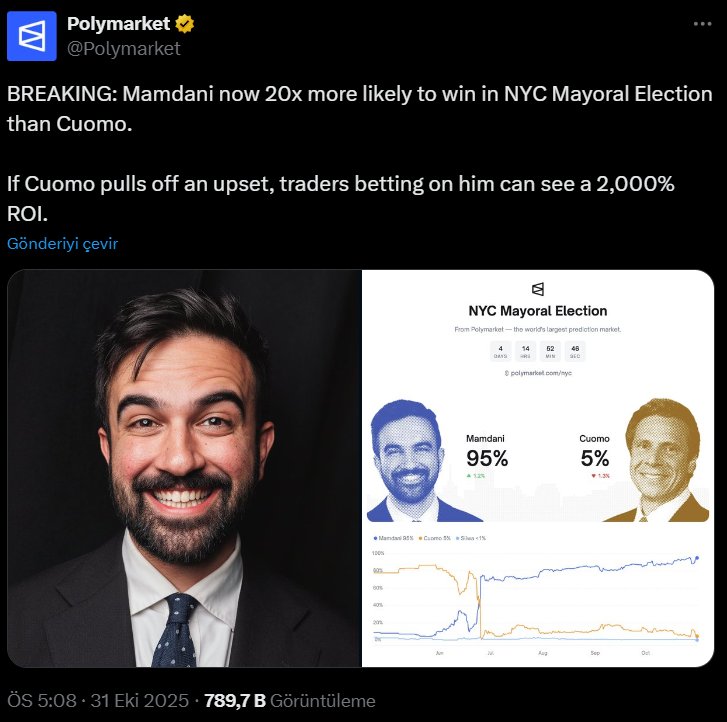The height and width of the screenshot is (722, 727).
Task: Click the blue endpoint dot on the chart
Action: [697, 558]
